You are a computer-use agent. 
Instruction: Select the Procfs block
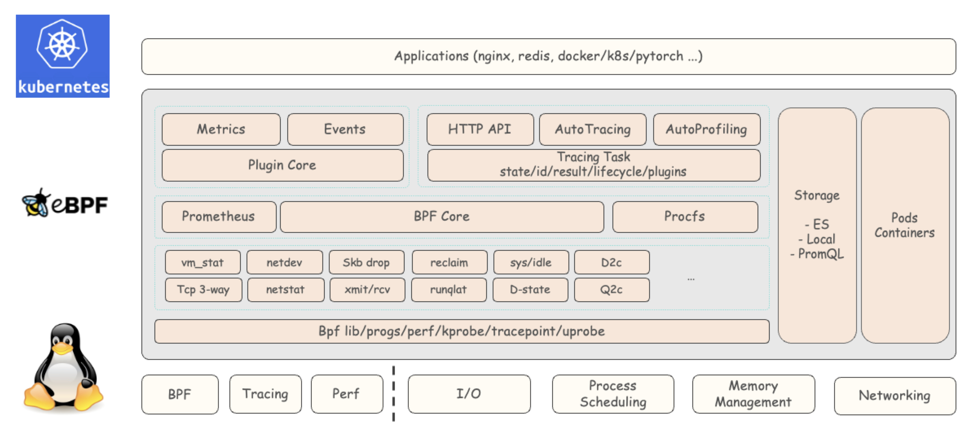(x=685, y=217)
